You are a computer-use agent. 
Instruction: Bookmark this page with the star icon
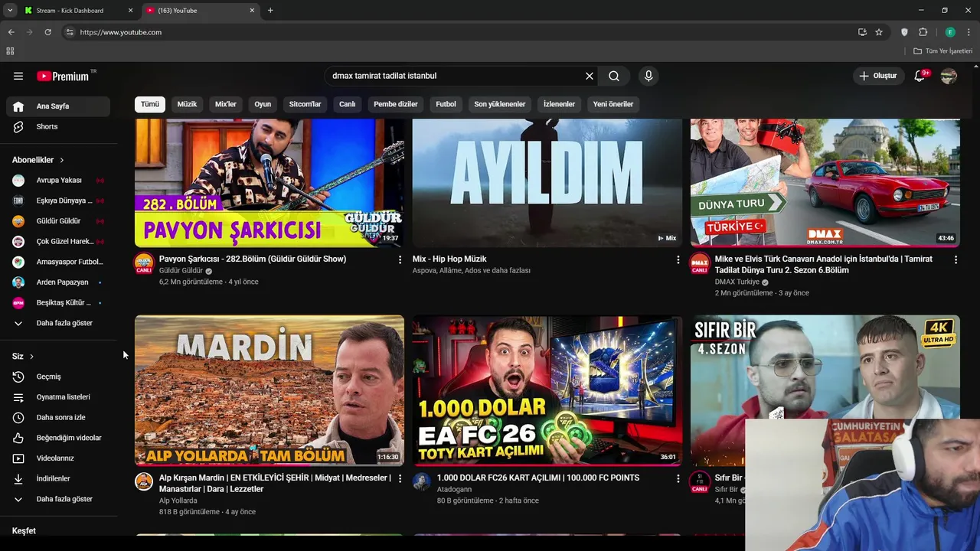point(879,32)
